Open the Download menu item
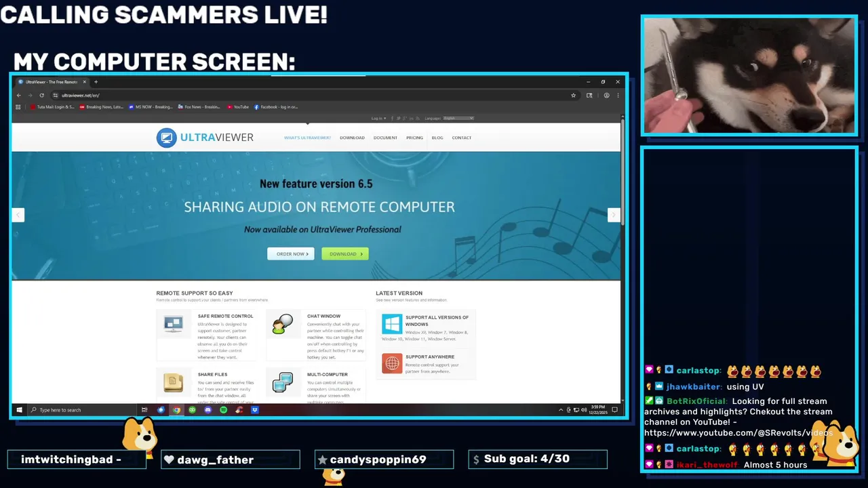The height and width of the screenshot is (488, 868). coord(352,138)
